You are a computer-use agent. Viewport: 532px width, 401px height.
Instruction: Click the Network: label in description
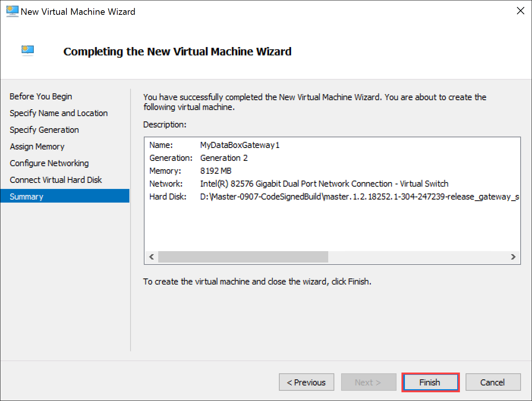166,184
